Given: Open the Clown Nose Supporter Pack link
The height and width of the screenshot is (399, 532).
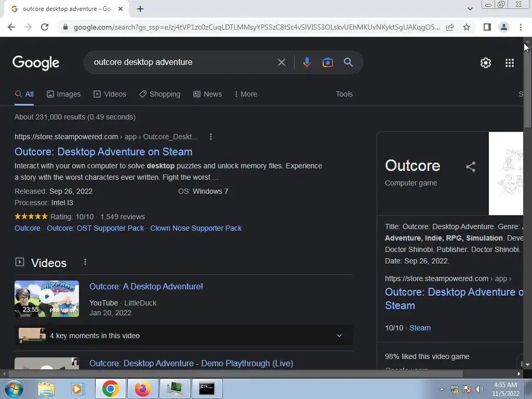Looking at the screenshot, I should 196,228.
